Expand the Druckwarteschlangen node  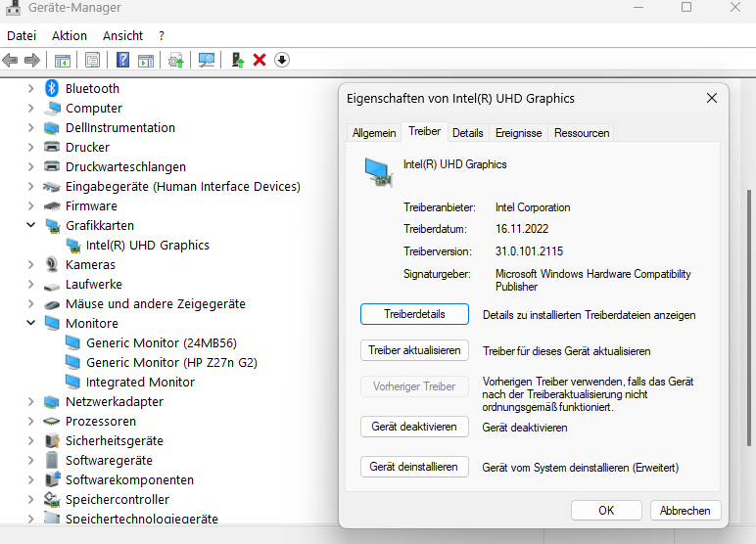click(x=31, y=166)
